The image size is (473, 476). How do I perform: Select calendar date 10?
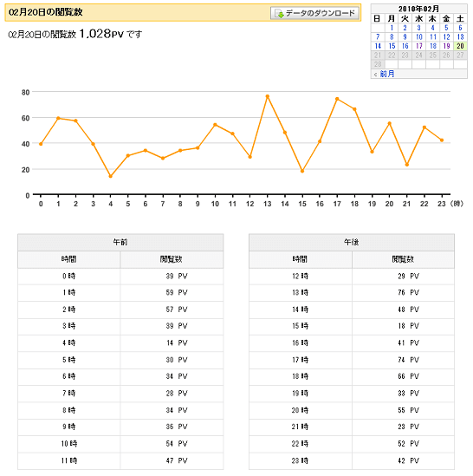(419, 37)
